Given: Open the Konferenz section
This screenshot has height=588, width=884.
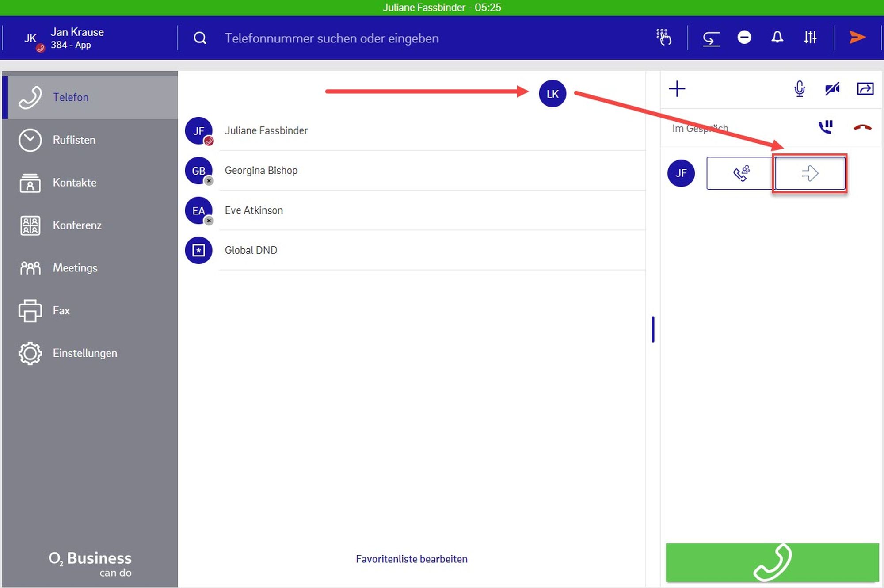Looking at the screenshot, I should click(77, 225).
